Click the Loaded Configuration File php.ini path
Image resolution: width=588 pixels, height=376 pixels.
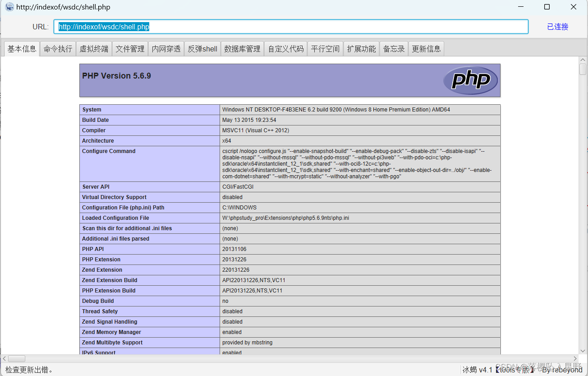(285, 218)
